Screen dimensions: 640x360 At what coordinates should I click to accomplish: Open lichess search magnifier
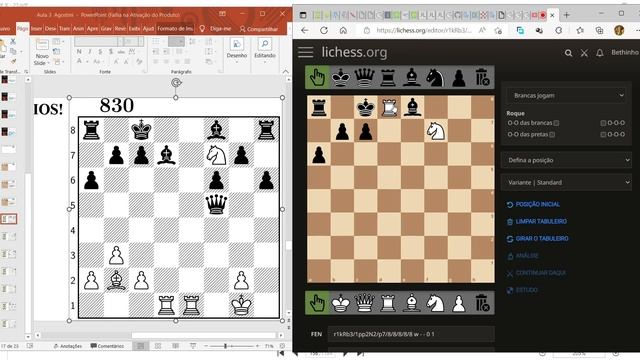[x=568, y=53]
